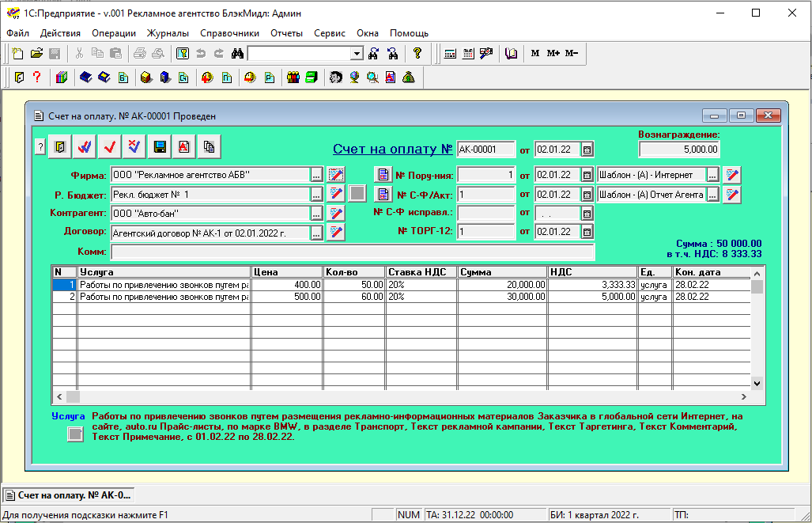
Task: Edit Договор using its pencil icon
Action: pyautogui.click(x=336, y=232)
